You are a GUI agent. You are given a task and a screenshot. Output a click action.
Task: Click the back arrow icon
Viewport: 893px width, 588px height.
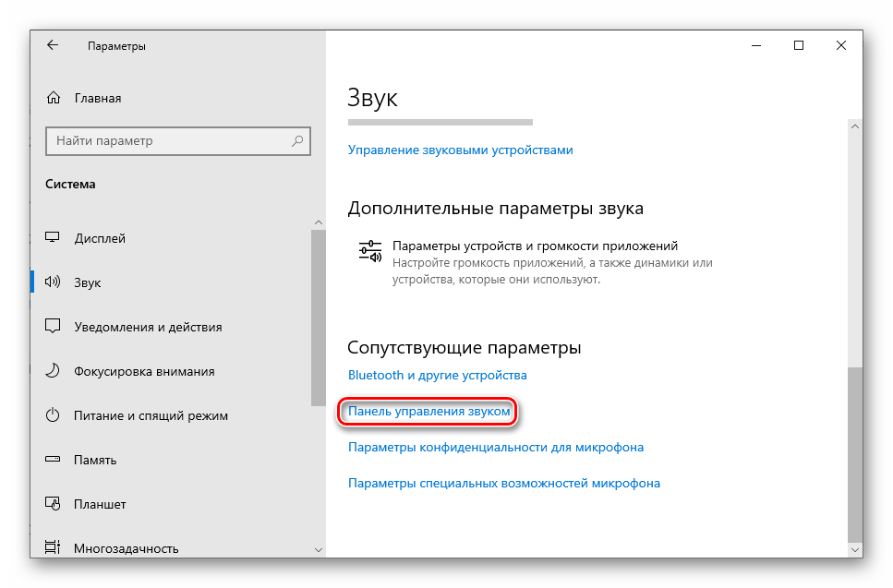click(x=53, y=45)
